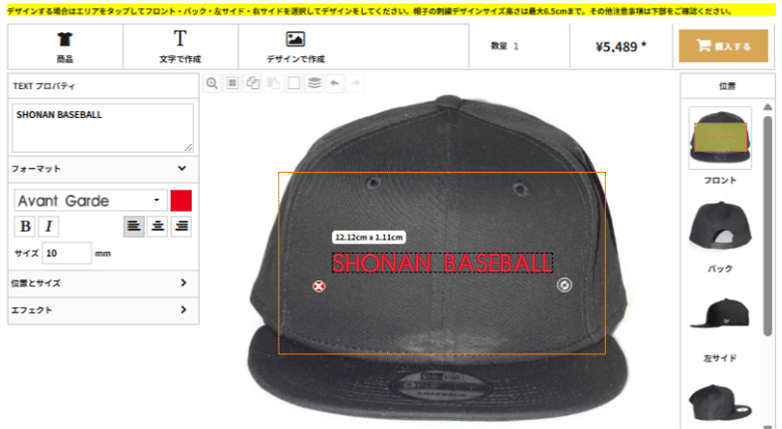The image size is (782, 429).
Task: Click the rotate handle beside the text
Action: click(x=564, y=285)
